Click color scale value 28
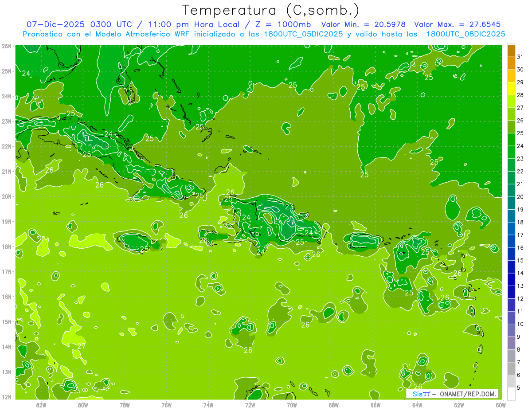The image size is (532, 411). 520,95
